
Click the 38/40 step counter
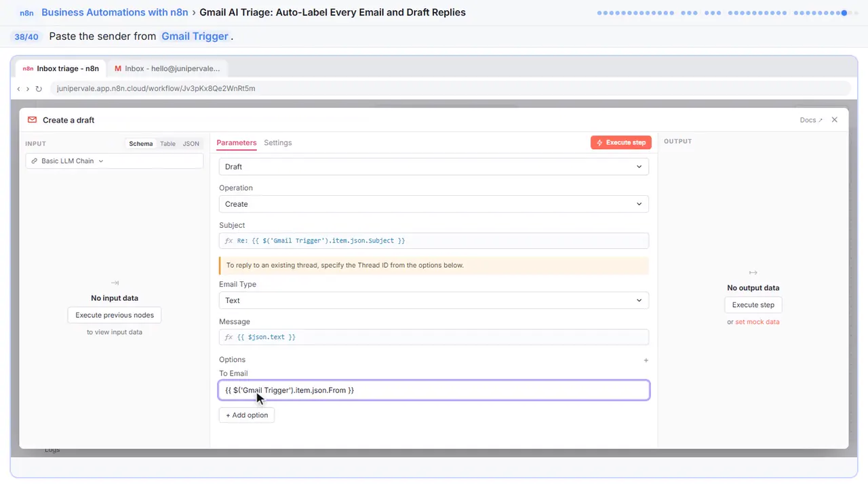click(26, 37)
